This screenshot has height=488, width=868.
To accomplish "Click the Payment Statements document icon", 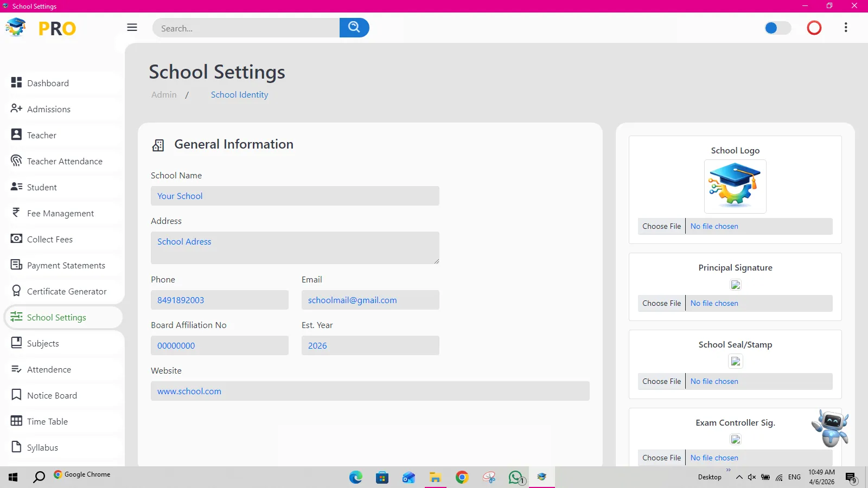I will [16, 265].
